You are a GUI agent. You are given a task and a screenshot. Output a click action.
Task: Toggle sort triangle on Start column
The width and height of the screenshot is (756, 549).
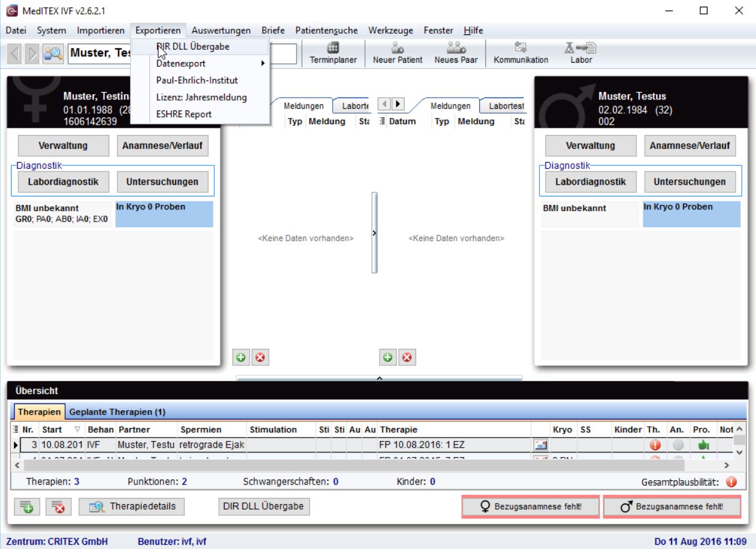click(x=77, y=429)
